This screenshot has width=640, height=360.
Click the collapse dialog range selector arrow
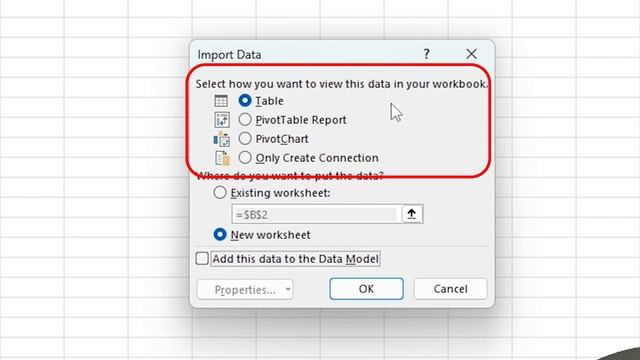(x=412, y=214)
